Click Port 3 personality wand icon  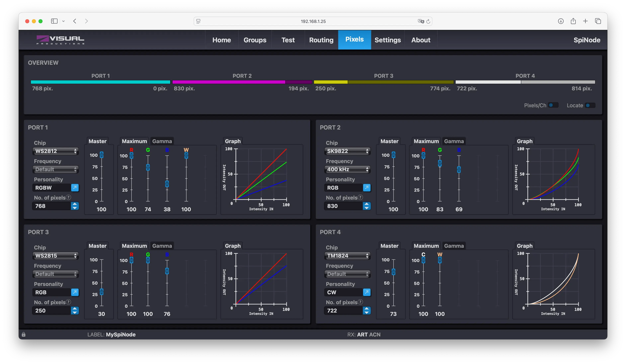pyautogui.click(x=75, y=292)
